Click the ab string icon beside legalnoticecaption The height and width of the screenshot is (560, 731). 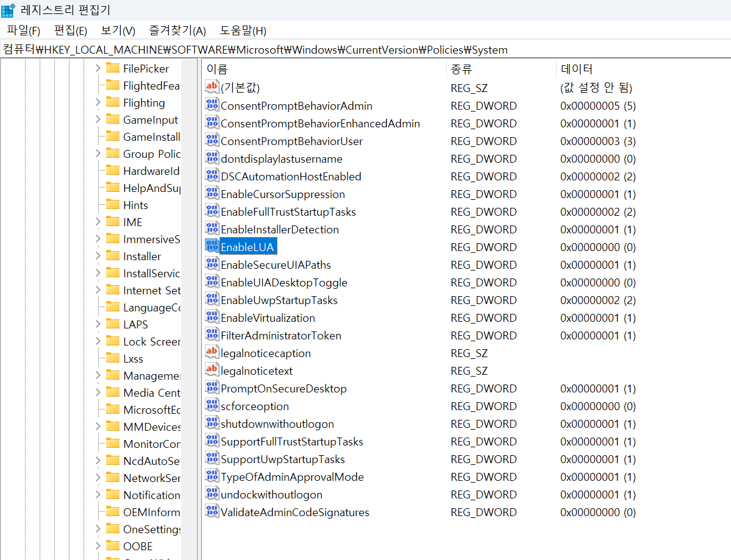tap(212, 353)
